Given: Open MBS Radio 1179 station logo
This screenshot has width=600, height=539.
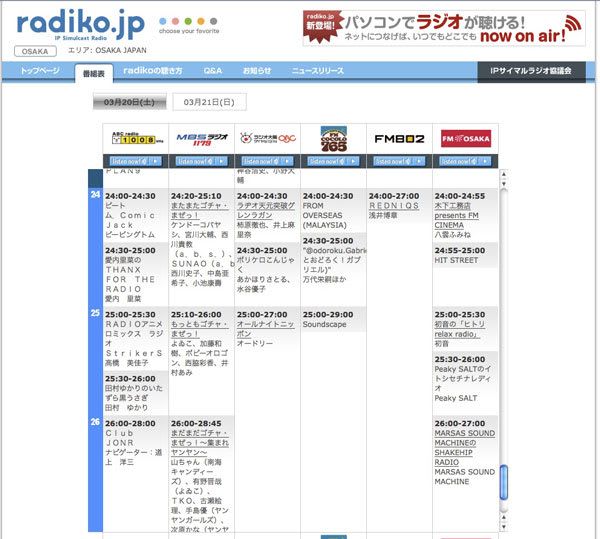Looking at the screenshot, I should pos(202,139).
